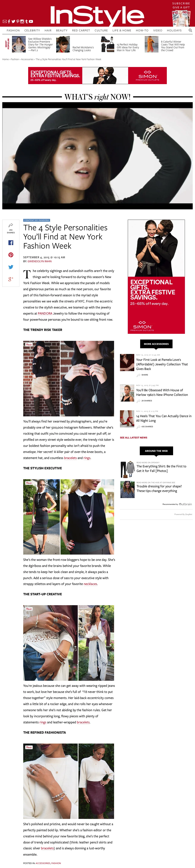Follow the PANDORA link in article
Image resolution: width=195 pixels, height=868 pixels.
pos(45,313)
